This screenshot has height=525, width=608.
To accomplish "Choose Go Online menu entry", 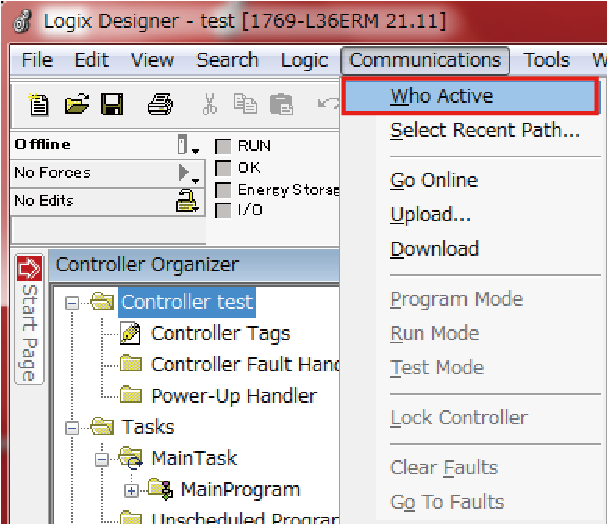I will [434, 180].
